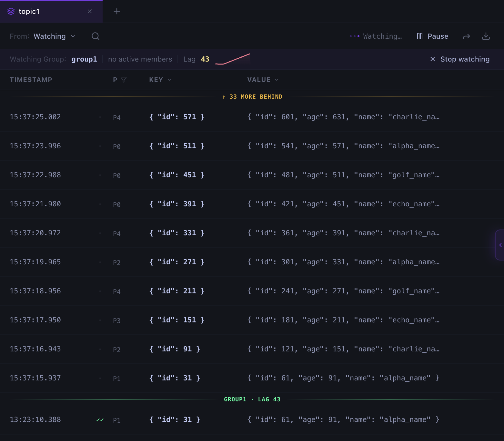Click the double checkmark on 13:23:10.388 row
This screenshot has width=504, height=441.
100,420
